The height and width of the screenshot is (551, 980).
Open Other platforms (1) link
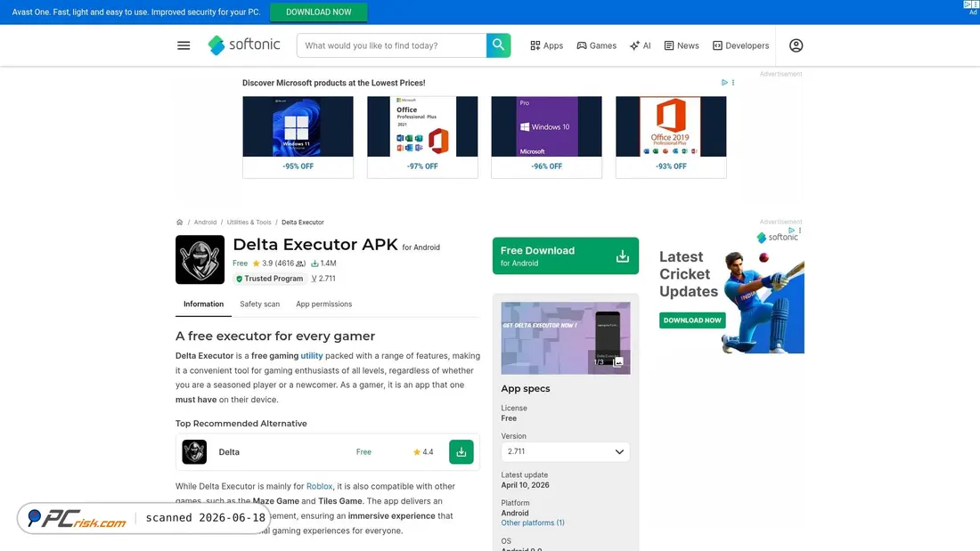pyautogui.click(x=533, y=523)
